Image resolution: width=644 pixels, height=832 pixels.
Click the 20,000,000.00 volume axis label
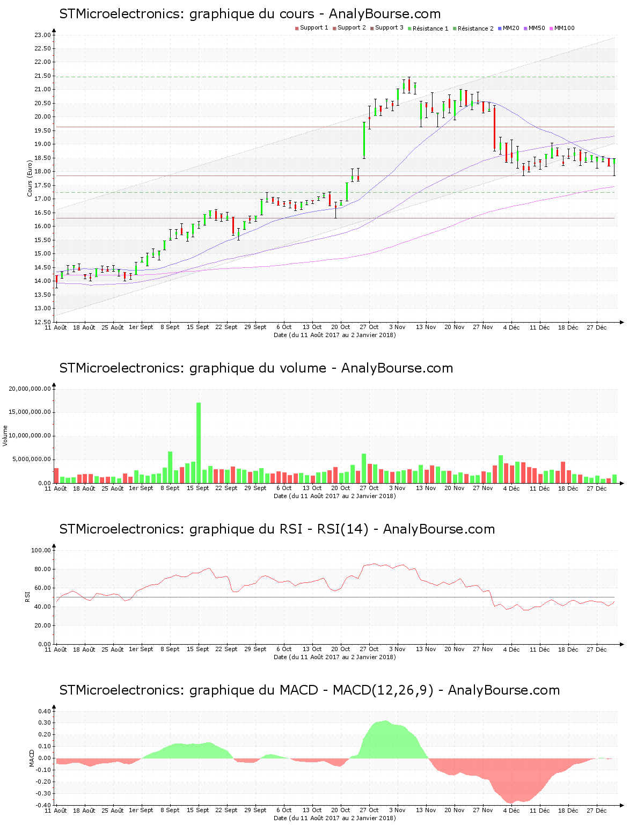tap(30, 389)
